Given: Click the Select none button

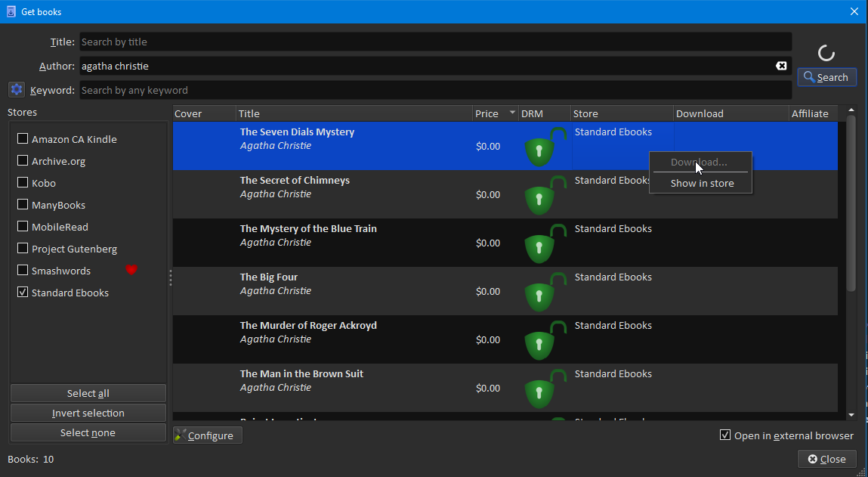Looking at the screenshot, I should (88, 432).
